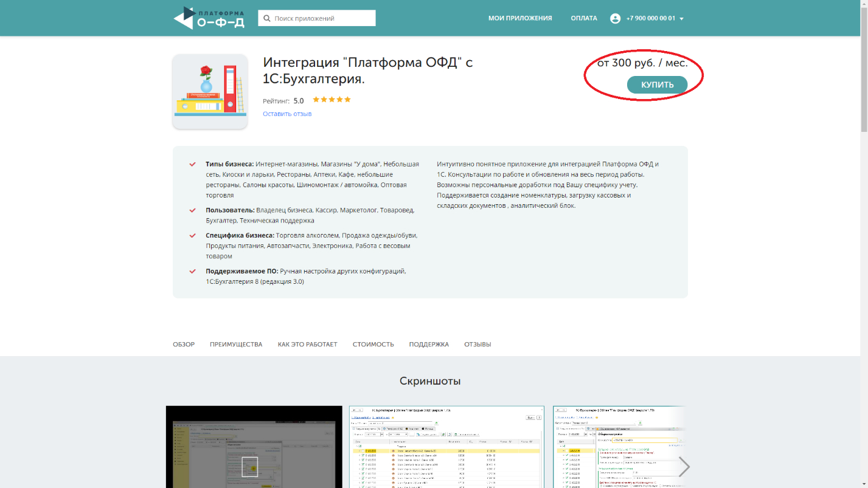Open ОПЛАТА in the header
This screenshot has width=868, height=488.
coord(584,18)
